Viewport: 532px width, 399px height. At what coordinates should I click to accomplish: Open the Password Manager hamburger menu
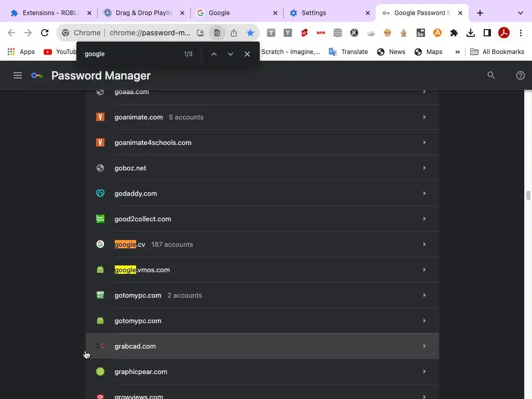point(17,75)
